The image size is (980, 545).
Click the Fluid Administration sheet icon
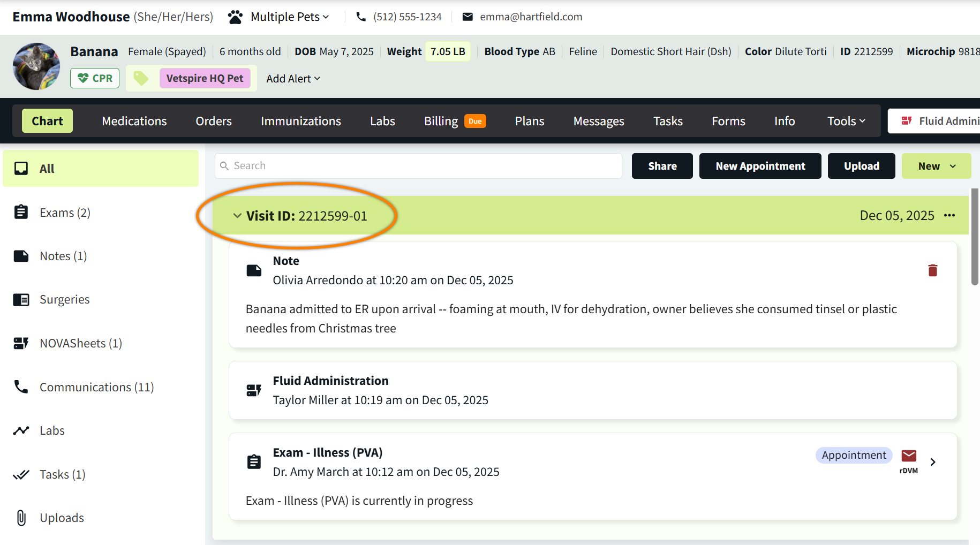point(254,390)
